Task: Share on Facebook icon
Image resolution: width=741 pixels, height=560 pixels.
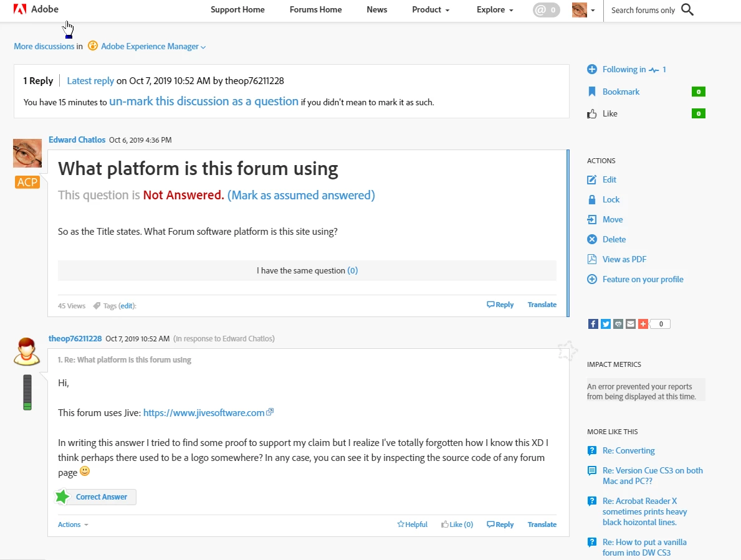Action: coord(593,324)
